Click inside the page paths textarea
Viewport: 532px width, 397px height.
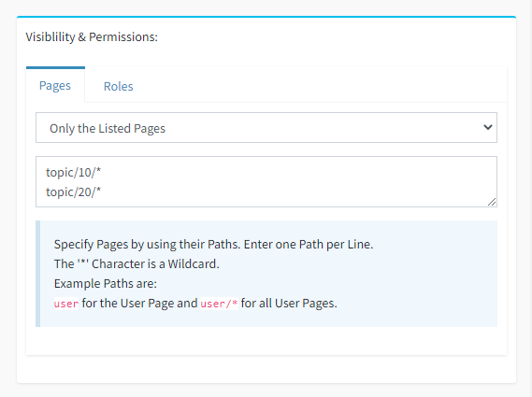click(266, 182)
